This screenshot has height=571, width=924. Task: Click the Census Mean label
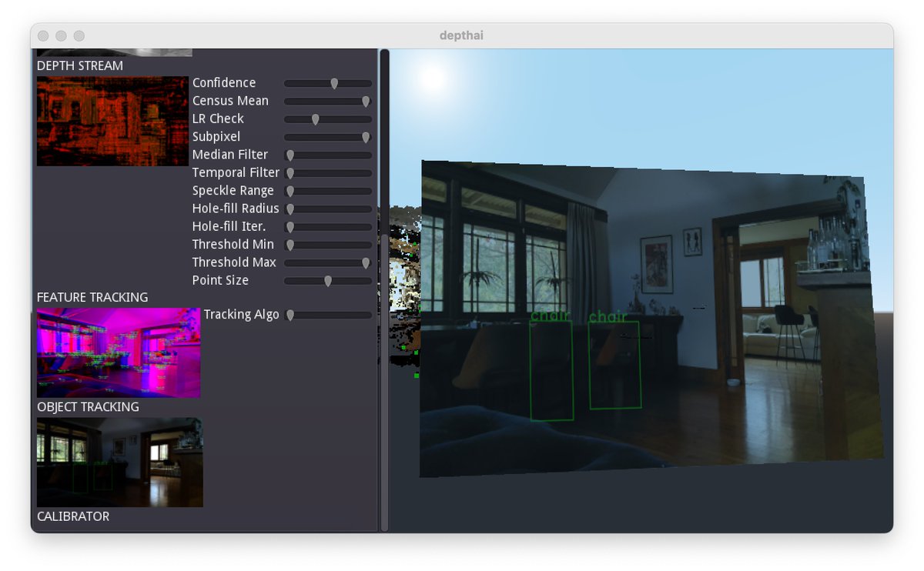tap(230, 101)
